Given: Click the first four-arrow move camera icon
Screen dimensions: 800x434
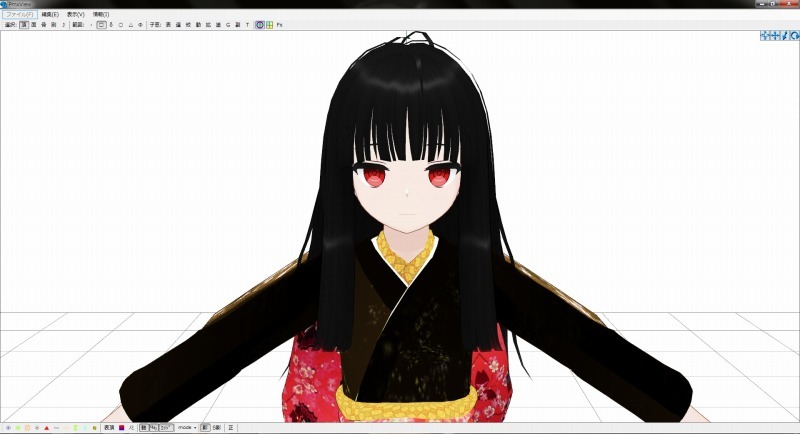Looking at the screenshot, I should [x=764, y=36].
